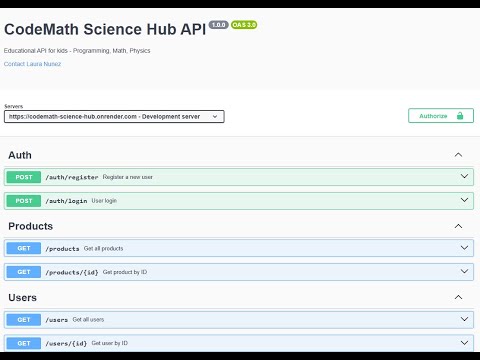
Task: Collapse the Users section chevron
Action: (x=458, y=297)
